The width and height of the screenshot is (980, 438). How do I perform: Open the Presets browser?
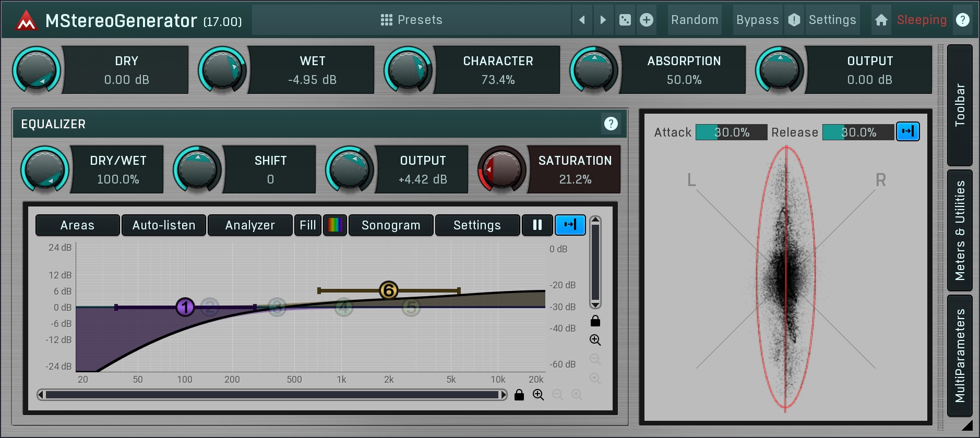(x=411, y=20)
